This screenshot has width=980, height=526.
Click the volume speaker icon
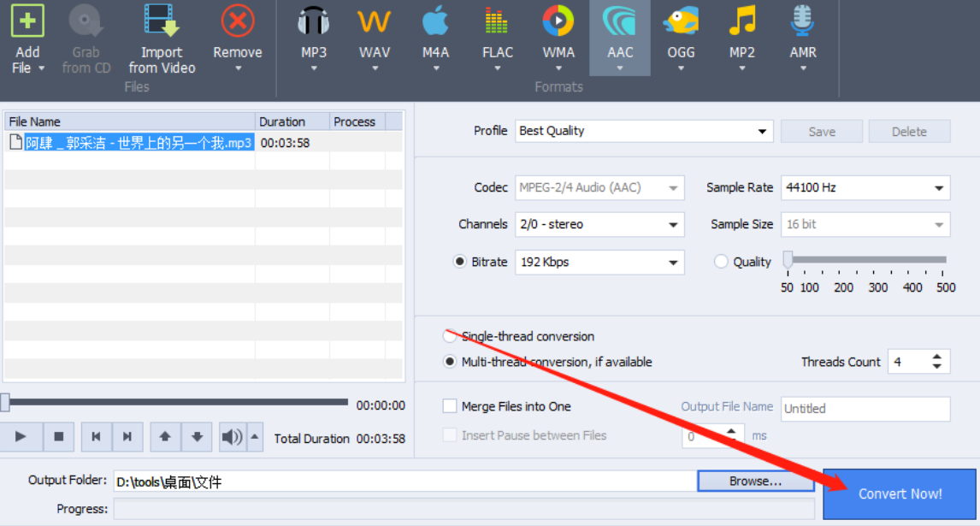click(x=232, y=436)
